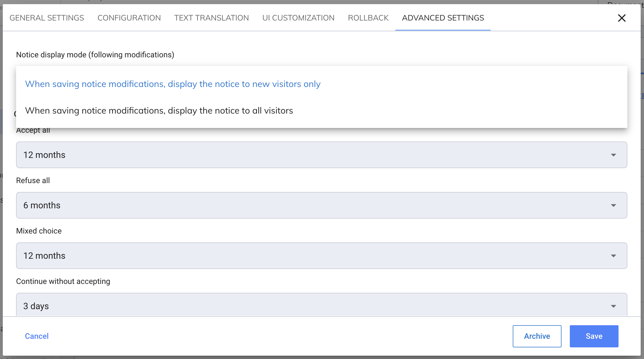Choose display notice to new visitors only
This screenshot has width=644, height=359.
[172, 84]
